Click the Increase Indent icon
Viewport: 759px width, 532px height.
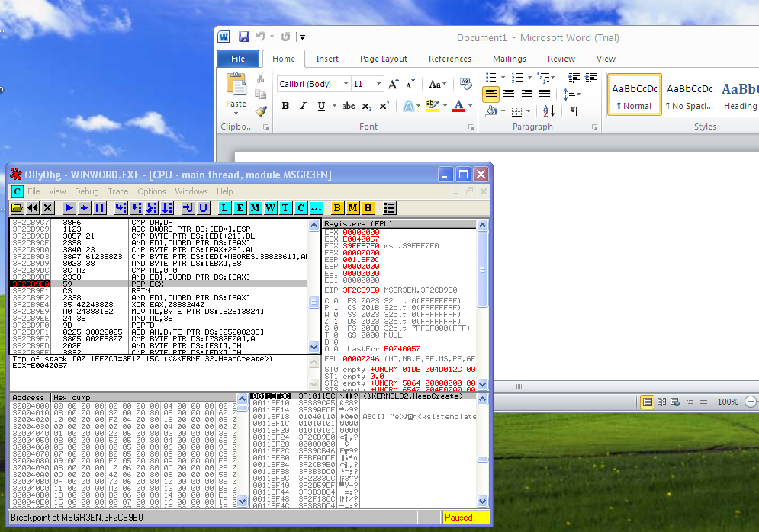[591, 78]
